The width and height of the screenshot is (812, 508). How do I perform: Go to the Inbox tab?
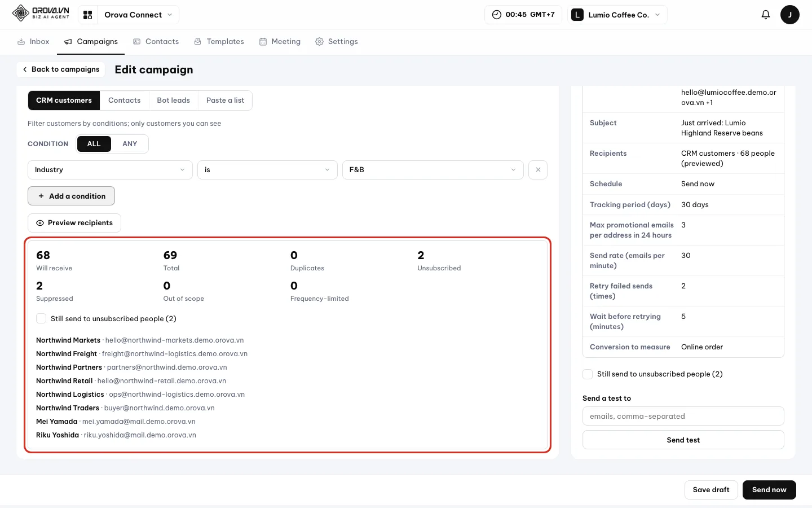[33, 42]
